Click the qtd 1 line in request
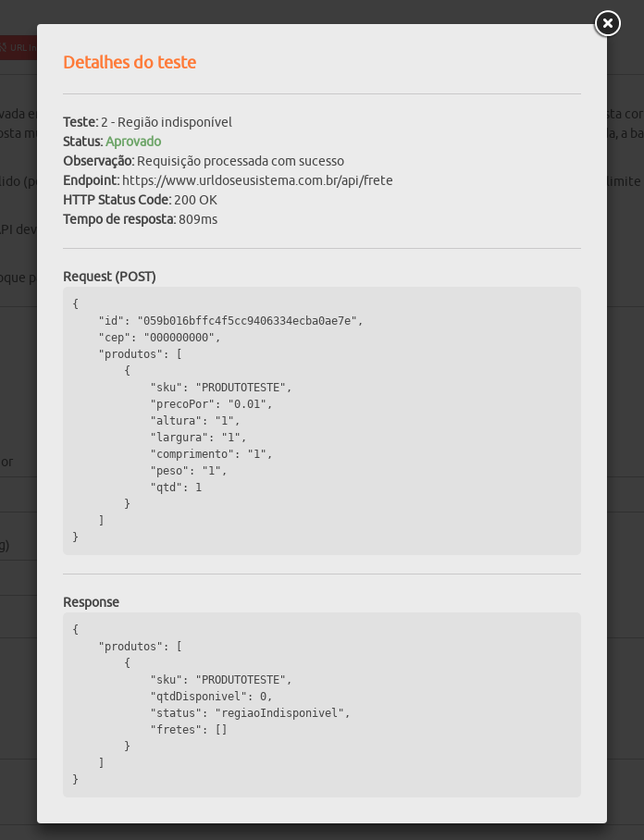 coord(176,487)
